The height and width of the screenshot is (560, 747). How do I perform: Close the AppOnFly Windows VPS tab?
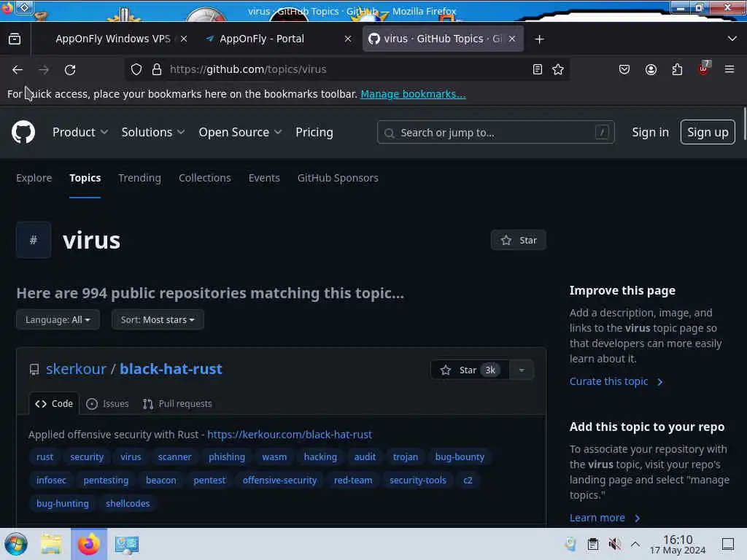(x=184, y=39)
